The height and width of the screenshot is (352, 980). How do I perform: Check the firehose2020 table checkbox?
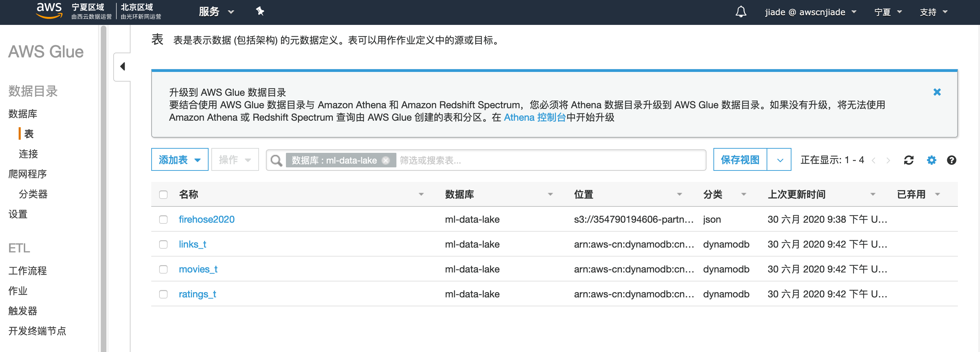pos(163,220)
